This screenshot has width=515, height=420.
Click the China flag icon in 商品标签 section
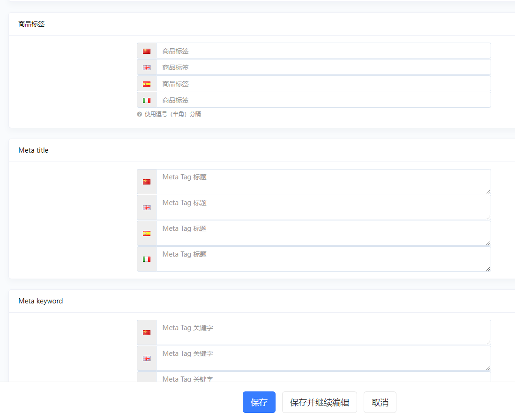(x=147, y=51)
